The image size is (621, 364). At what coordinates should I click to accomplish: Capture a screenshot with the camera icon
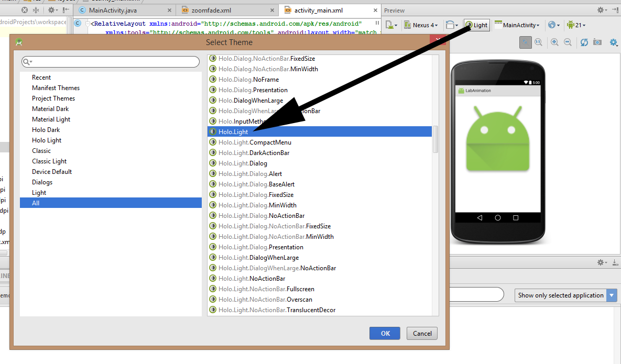click(597, 42)
